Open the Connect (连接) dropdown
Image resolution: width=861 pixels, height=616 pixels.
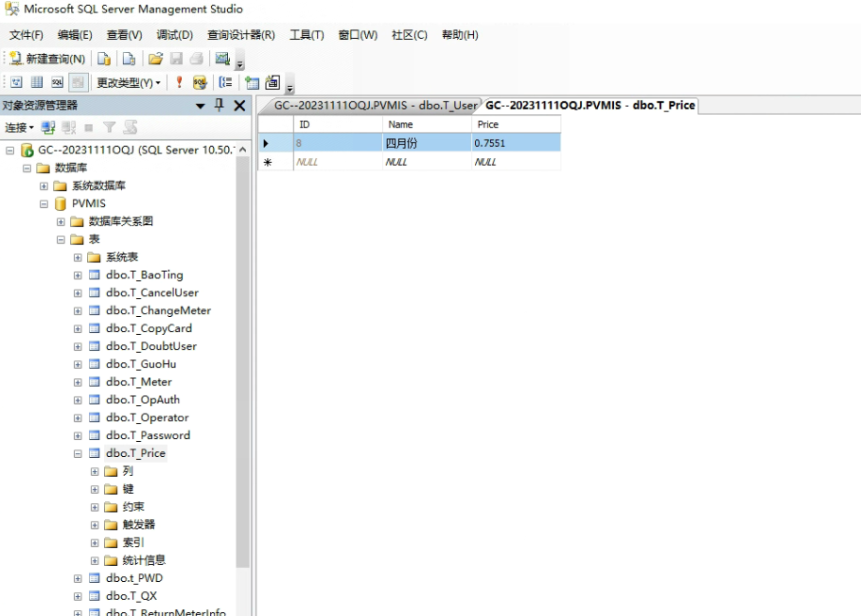(x=19, y=127)
